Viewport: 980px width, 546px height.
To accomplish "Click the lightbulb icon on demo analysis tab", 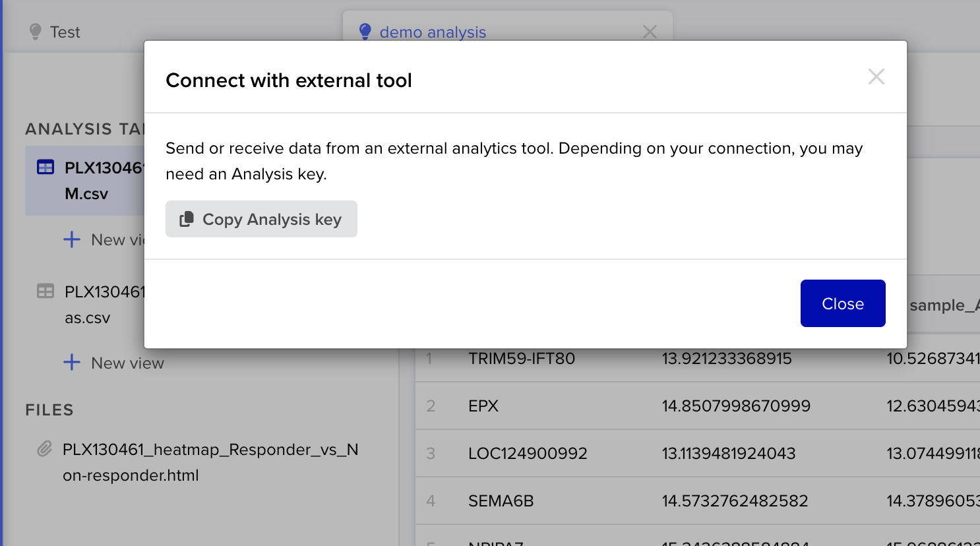I will 365,32.
